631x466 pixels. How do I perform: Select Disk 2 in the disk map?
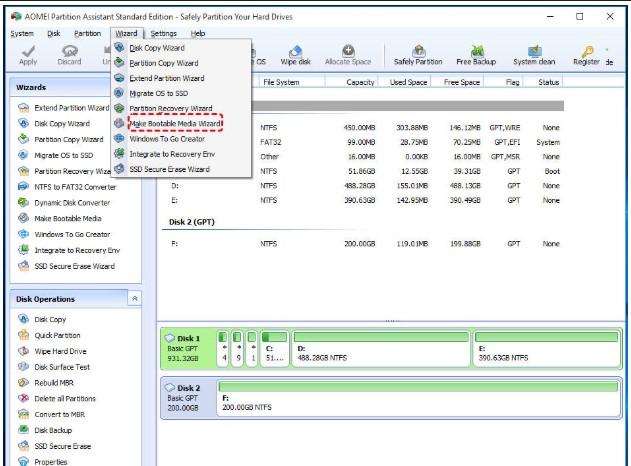pyautogui.click(x=188, y=398)
